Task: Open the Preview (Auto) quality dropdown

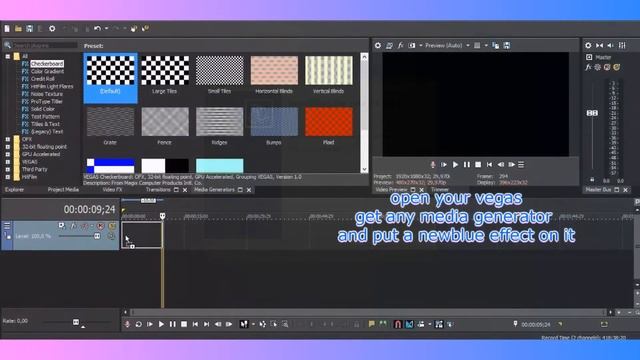Action: 447,45
